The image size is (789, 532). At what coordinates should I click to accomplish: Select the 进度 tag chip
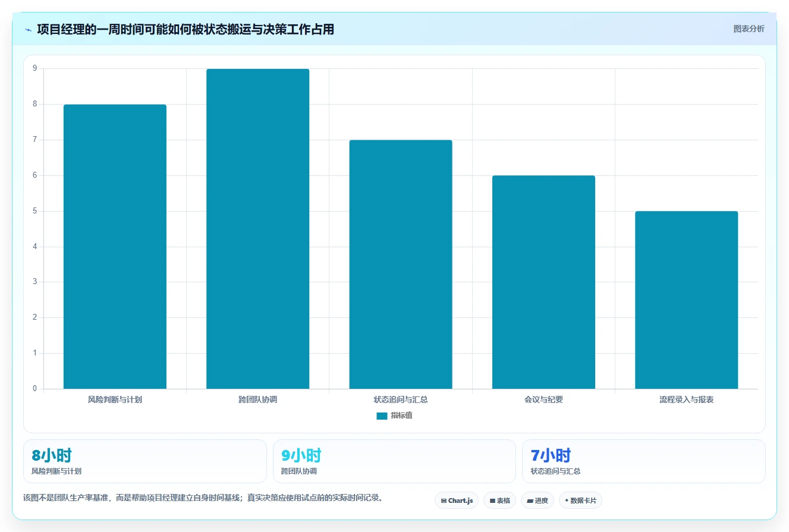[x=537, y=500]
